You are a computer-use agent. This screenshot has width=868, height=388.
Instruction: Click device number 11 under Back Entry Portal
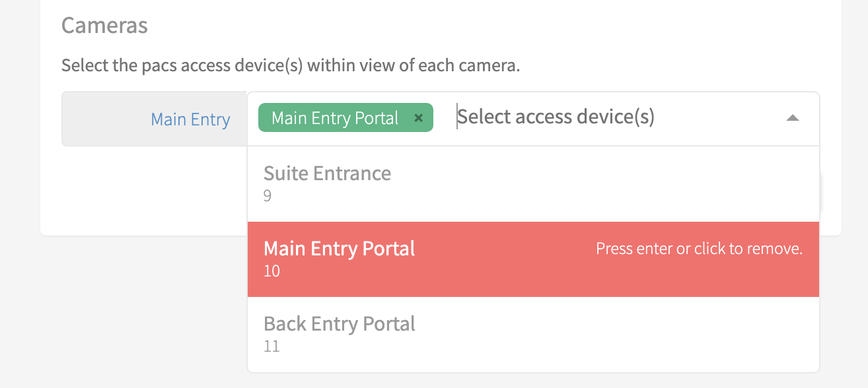tap(271, 346)
